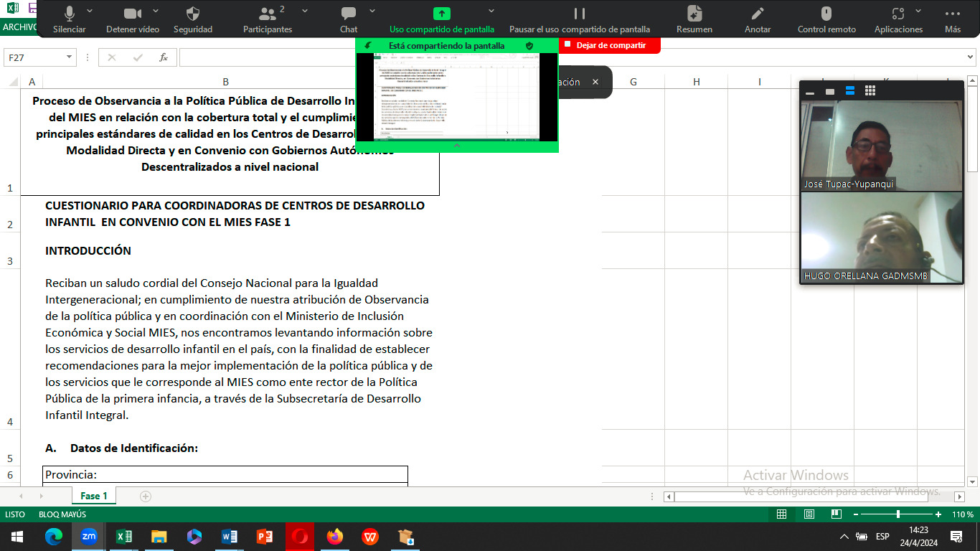Switch to Excel page layout view
This screenshot has width=980, height=551.
[809, 514]
